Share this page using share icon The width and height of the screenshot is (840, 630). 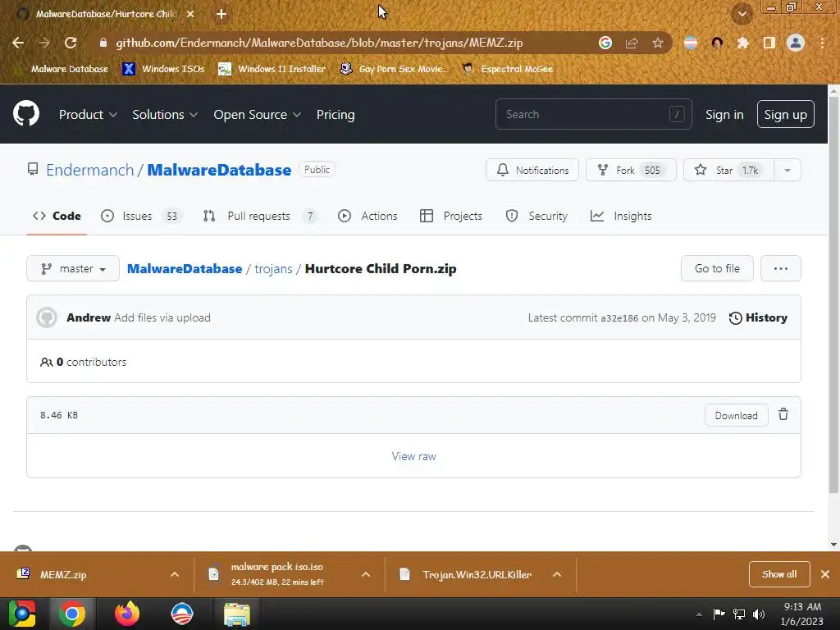pyautogui.click(x=632, y=43)
